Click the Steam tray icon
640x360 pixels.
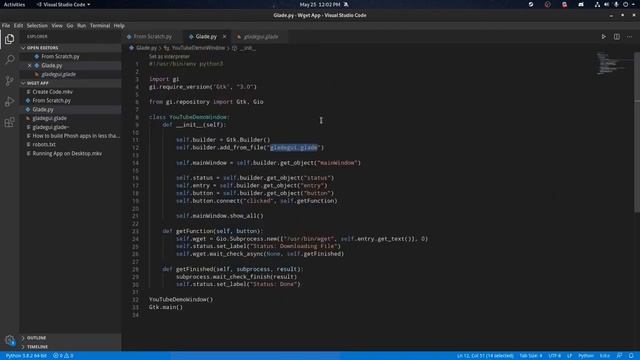[531, 4]
